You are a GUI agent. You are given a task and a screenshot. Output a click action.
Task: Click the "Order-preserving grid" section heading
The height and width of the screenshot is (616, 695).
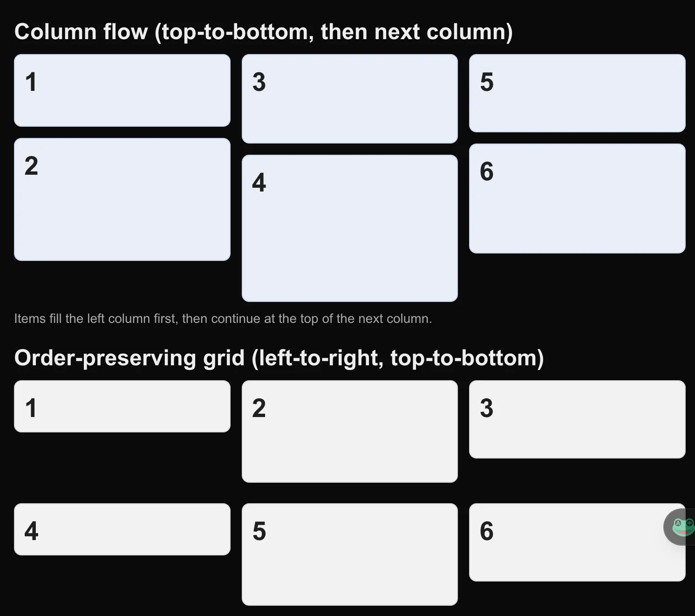pyautogui.click(x=279, y=358)
